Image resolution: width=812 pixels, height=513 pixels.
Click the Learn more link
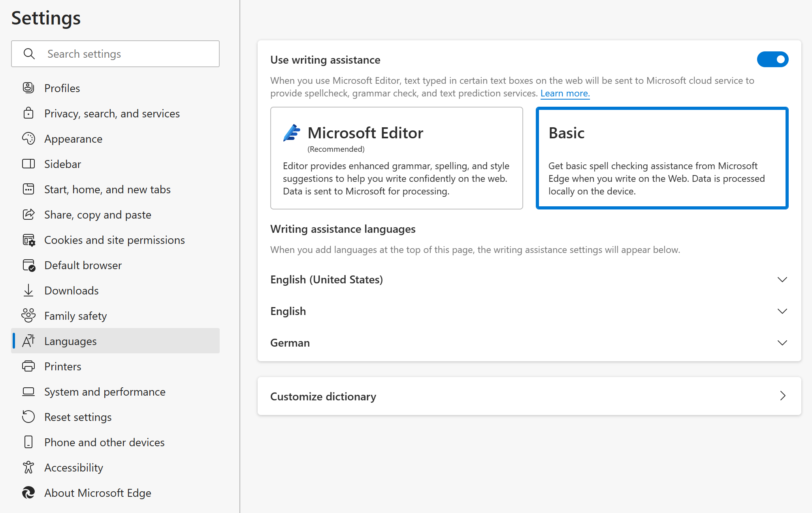coord(565,93)
